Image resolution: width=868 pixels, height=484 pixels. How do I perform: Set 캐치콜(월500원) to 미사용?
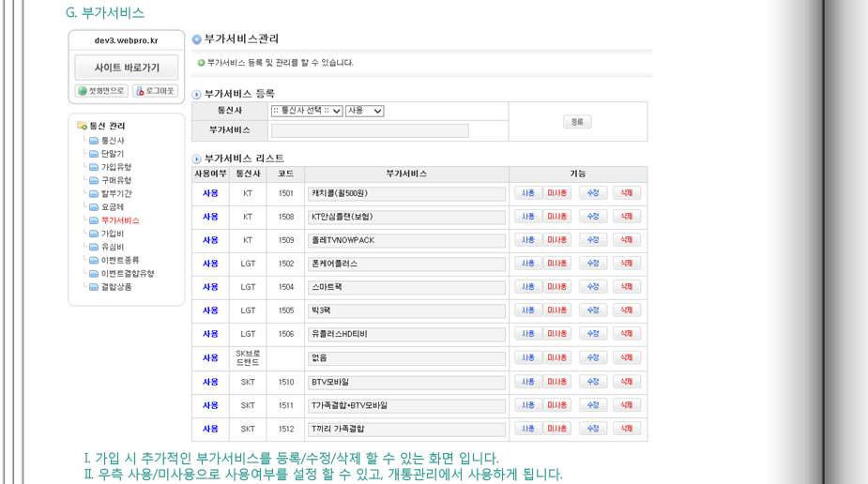coord(557,193)
